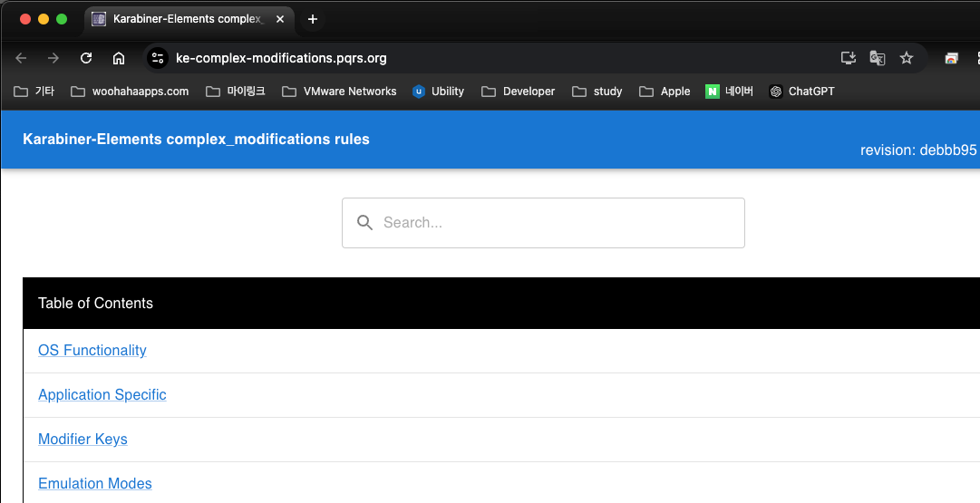The width and height of the screenshot is (980, 503).
Task: Click Karabiner-Elements complex_modifications rules title
Action: (x=196, y=139)
